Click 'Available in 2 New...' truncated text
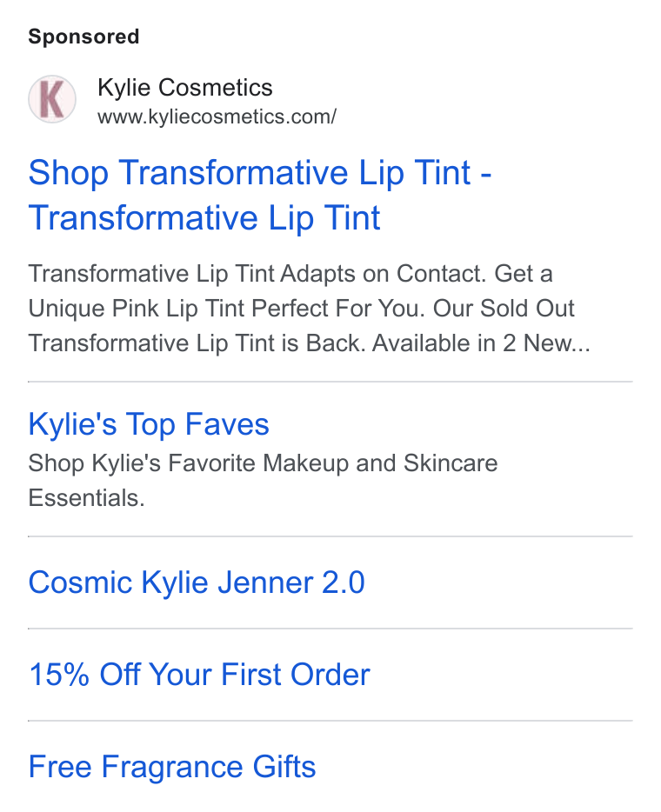 click(x=481, y=343)
